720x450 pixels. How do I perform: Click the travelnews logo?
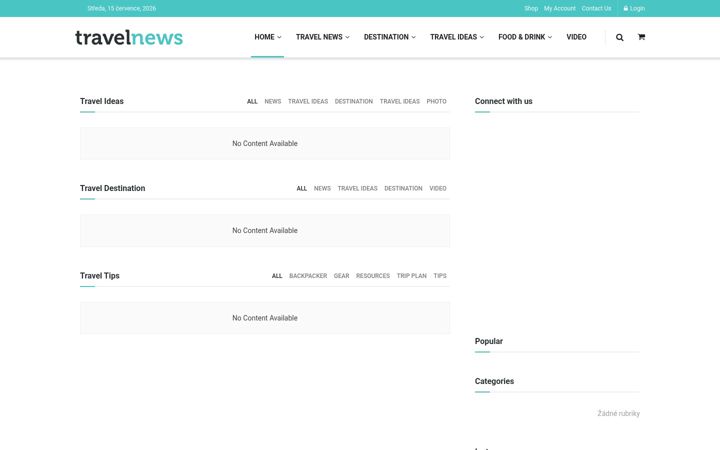(129, 37)
